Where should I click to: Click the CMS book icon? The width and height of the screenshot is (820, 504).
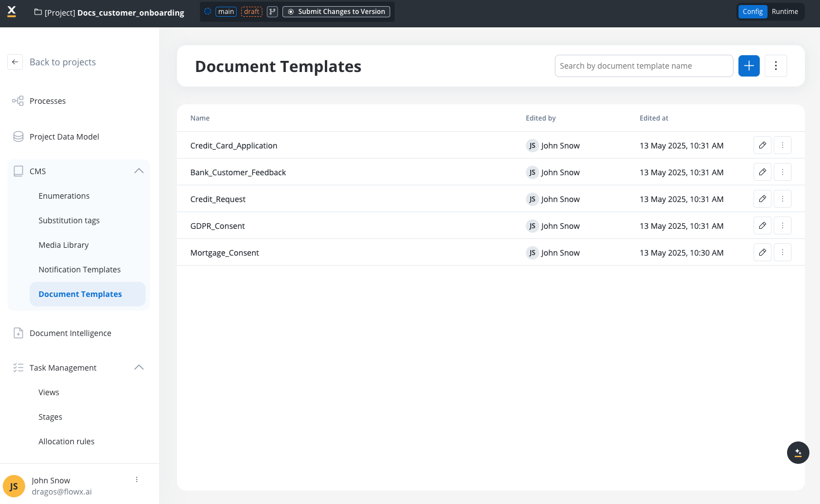18,171
